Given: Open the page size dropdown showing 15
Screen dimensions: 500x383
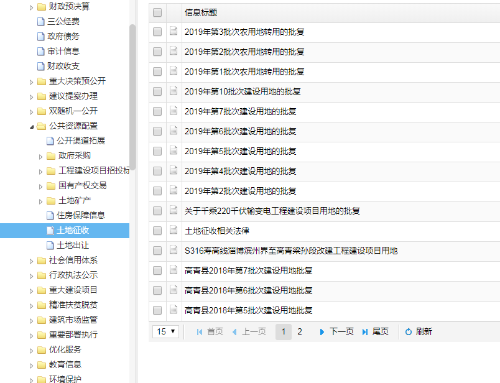Looking at the screenshot, I should pyautogui.click(x=166, y=332).
